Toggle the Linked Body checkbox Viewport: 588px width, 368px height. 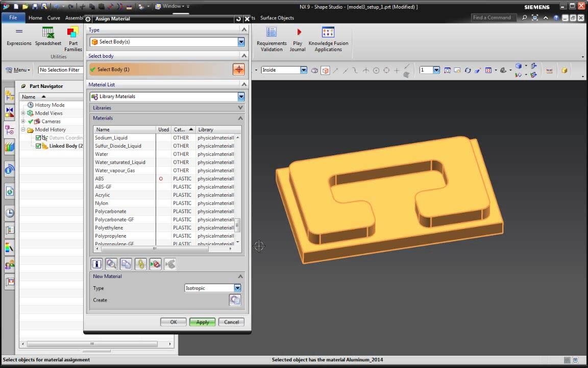pyautogui.click(x=38, y=146)
